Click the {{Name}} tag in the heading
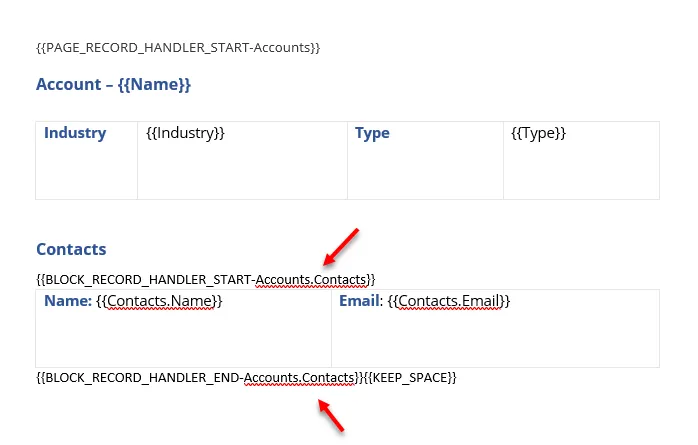 coord(154,84)
